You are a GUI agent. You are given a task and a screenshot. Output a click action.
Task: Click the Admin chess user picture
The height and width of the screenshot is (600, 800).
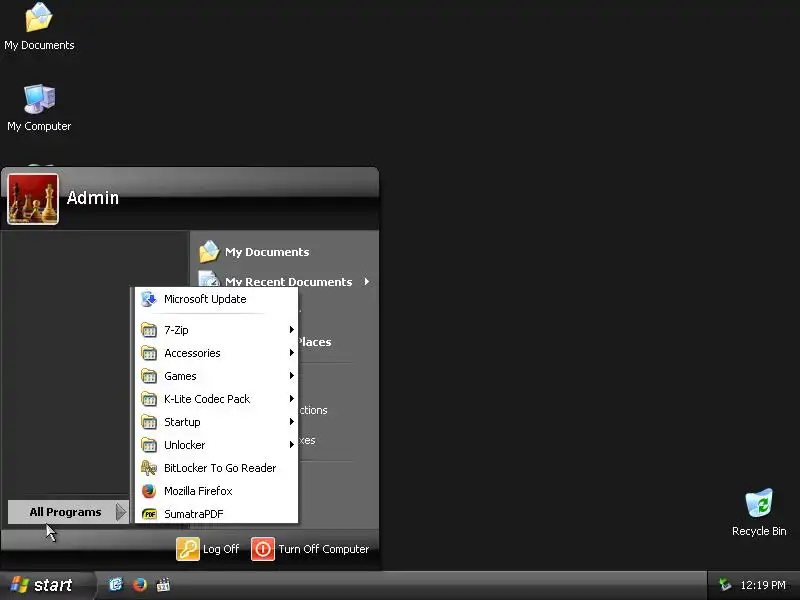pos(33,199)
